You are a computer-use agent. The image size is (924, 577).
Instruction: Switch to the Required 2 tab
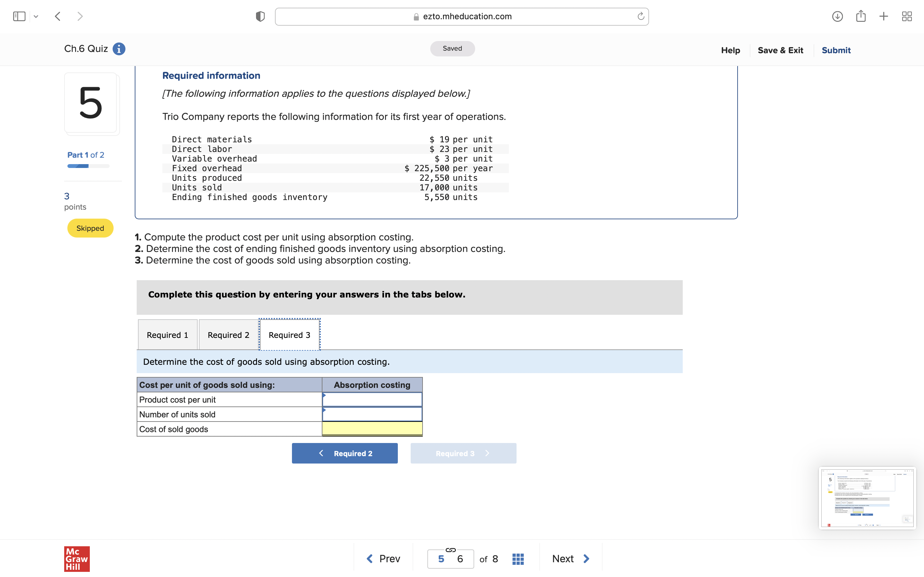click(228, 335)
